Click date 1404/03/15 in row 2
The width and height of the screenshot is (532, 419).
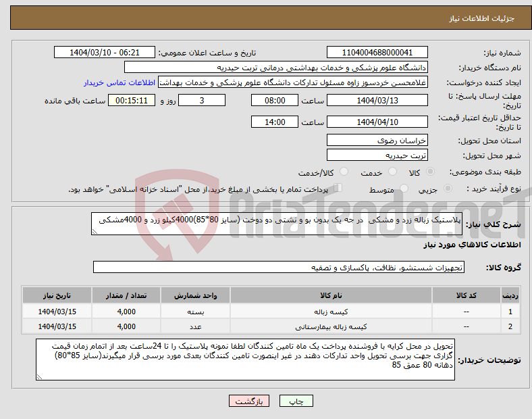pos(57,326)
